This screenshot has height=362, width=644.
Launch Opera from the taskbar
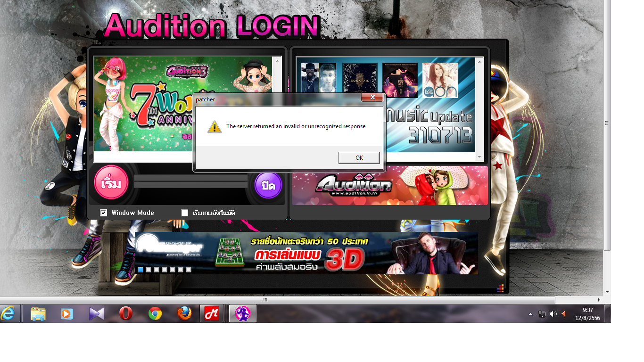125,313
